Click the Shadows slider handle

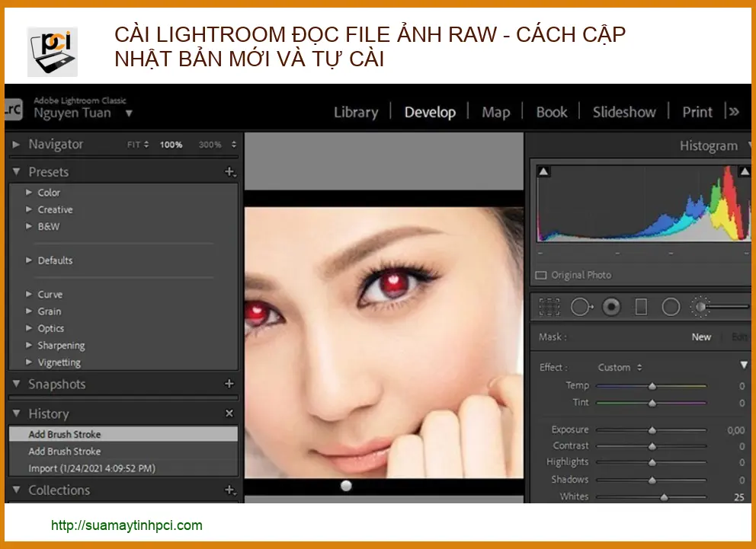(x=652, y=480)
